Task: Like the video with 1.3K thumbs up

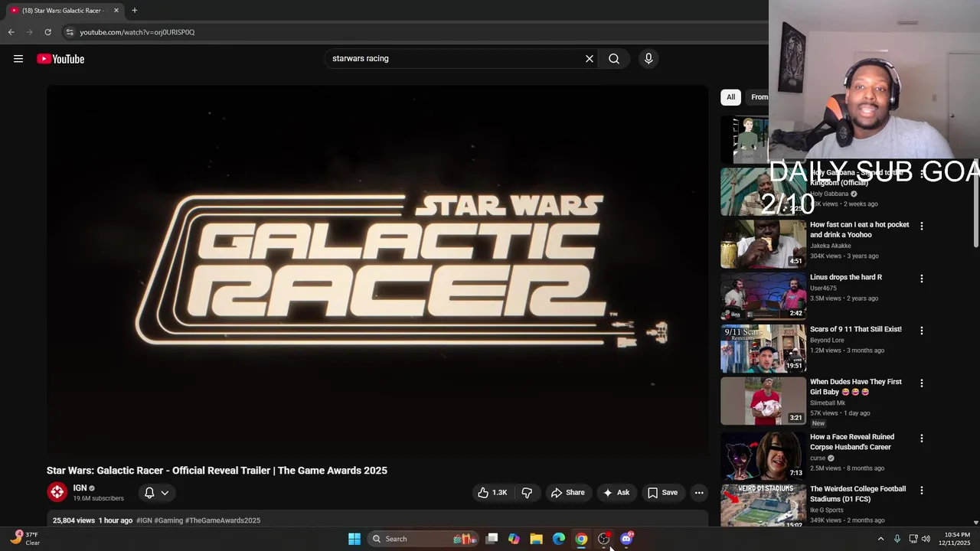Action: [x=492, y=493]
